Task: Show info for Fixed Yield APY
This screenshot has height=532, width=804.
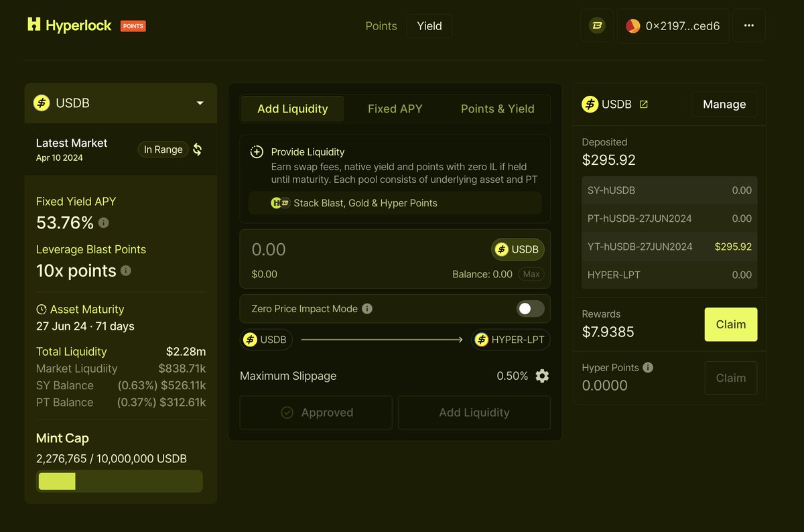Action: 104,222
